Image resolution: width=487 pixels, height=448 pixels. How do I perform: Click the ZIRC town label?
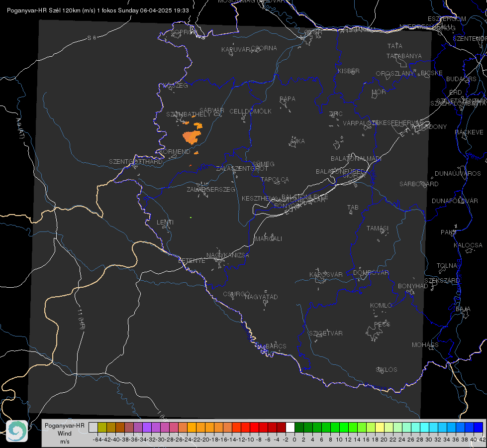click(x=336, y=114)
